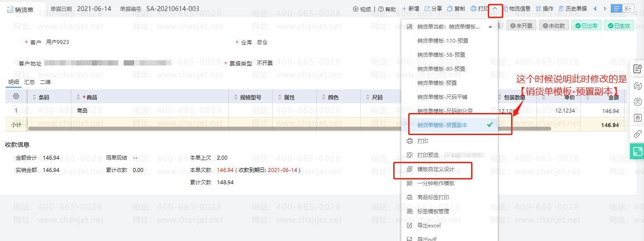This screenshot has height=241, width=644.
Task: Open 一分钟制作模板
Action: (x=435, y=183)
